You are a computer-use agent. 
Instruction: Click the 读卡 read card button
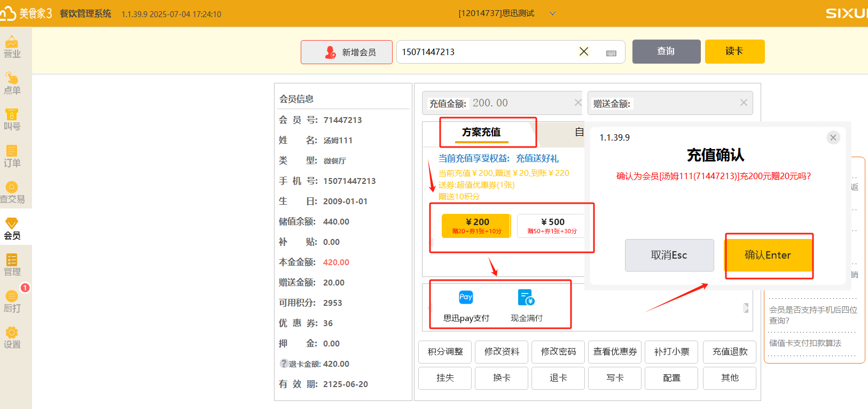coord(734,51)
